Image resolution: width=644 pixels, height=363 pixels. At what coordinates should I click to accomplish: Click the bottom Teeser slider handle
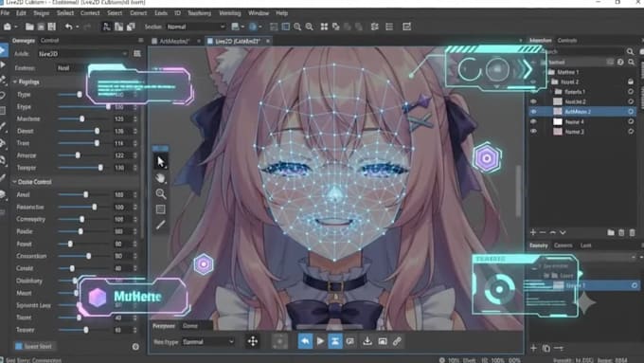(86, 330)
